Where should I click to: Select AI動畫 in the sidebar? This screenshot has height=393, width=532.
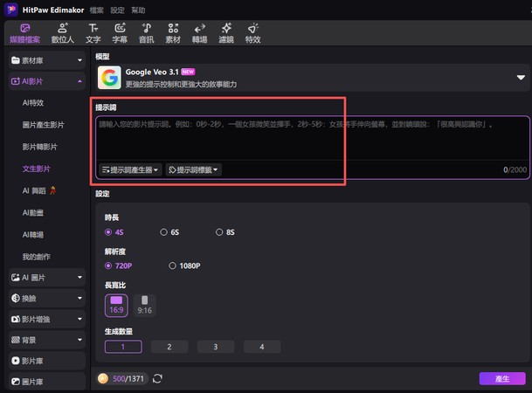[33, 212]
